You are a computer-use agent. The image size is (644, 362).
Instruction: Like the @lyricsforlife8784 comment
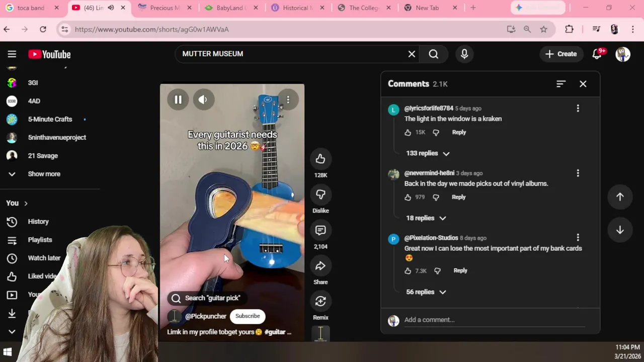(x=408, y=132)
